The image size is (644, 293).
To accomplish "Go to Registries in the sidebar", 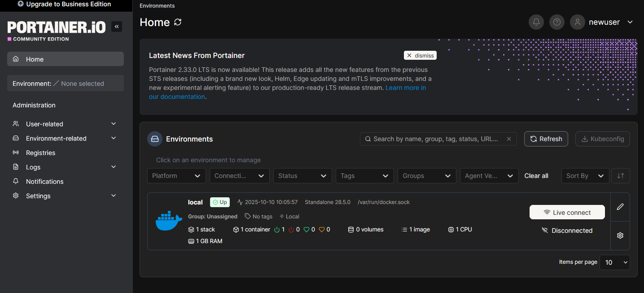I will click(x=40, y=153).
